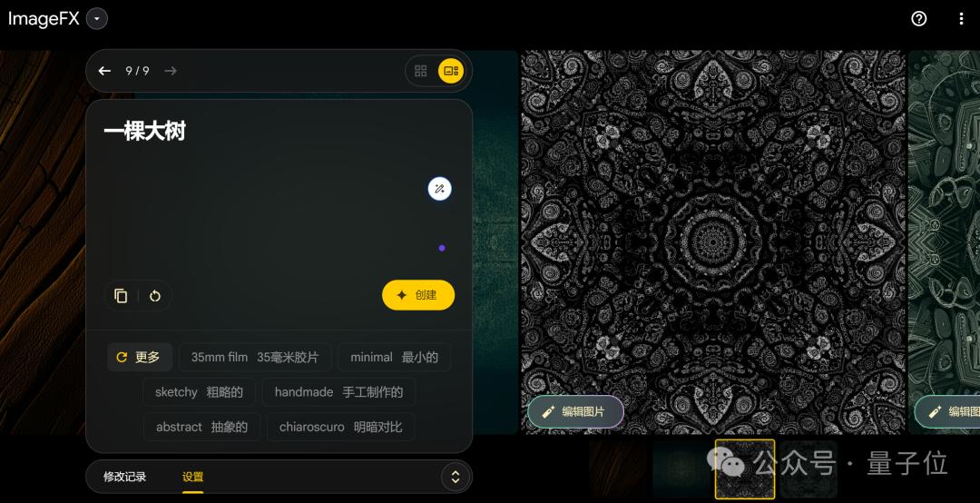The width and height of the screenshot is (980, 503).
Task: Expand the bottom settings panel
Action: point(456,477)
